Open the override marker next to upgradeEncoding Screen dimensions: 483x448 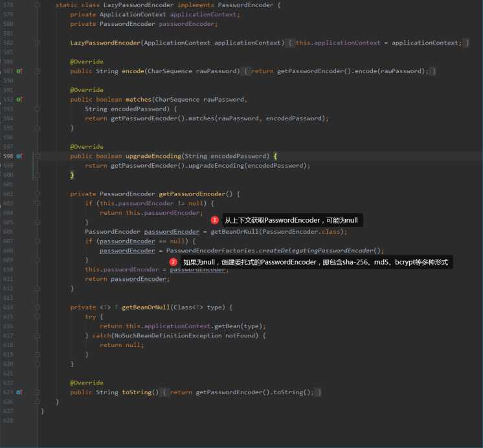pyautogui.click(x=19, y=156)
